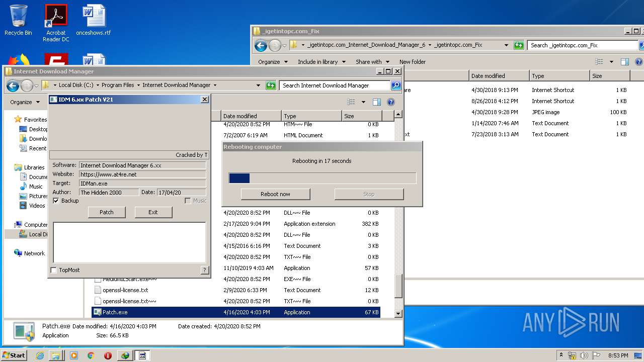Screen dimensions: 644x362
Task: Click Patch button in IDM patch dialog
Action: [x=107, y=212]
